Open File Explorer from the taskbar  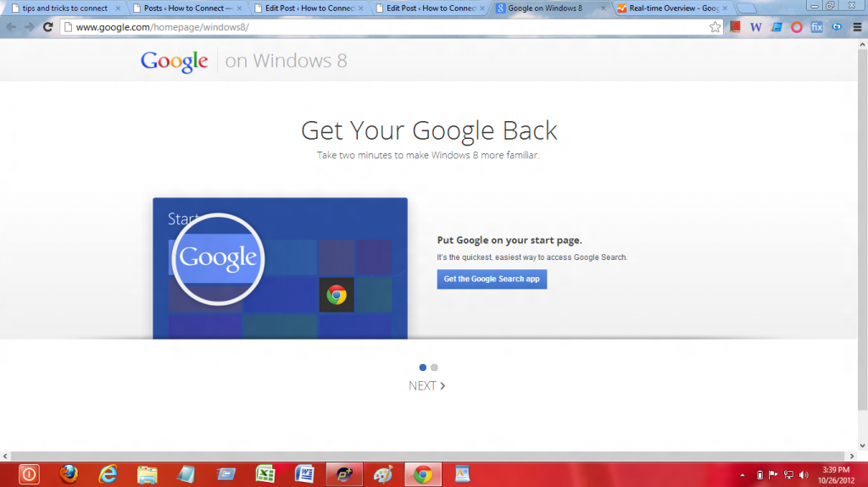click(147, 474)
